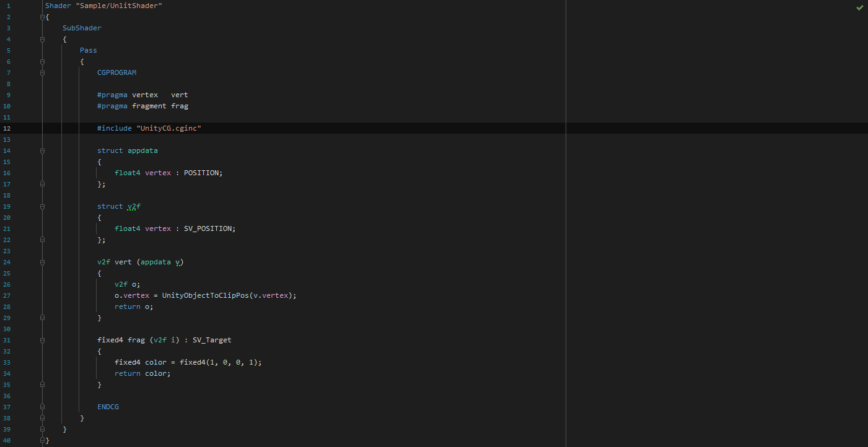Click the Shader keyword on line 1
The image size is (868, 447).
click(x=58, y=6)
